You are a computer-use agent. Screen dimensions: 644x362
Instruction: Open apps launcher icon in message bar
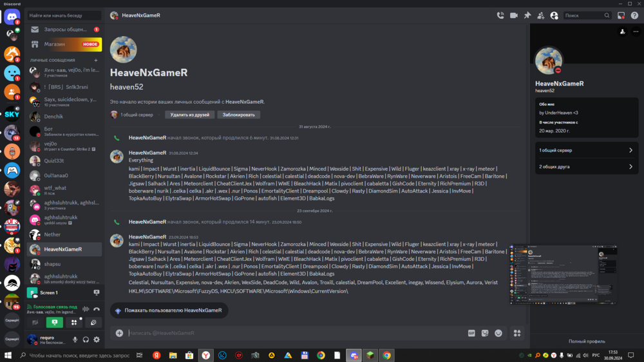click(517, 333)
